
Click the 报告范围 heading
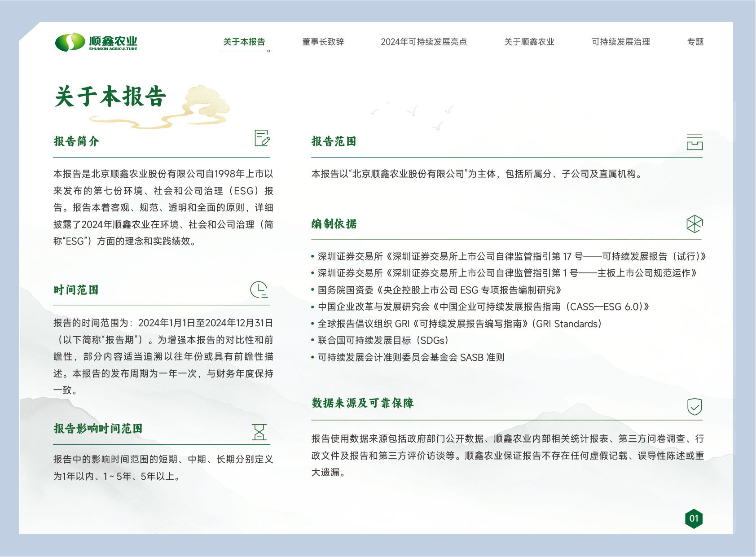(x=334, y=141)
